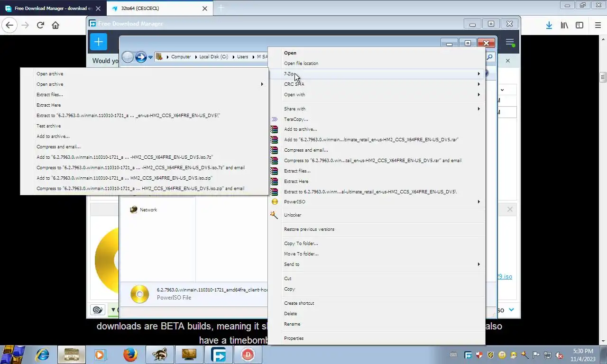
Task: Open Firefox hamburger menu
Action: point(598,25)
